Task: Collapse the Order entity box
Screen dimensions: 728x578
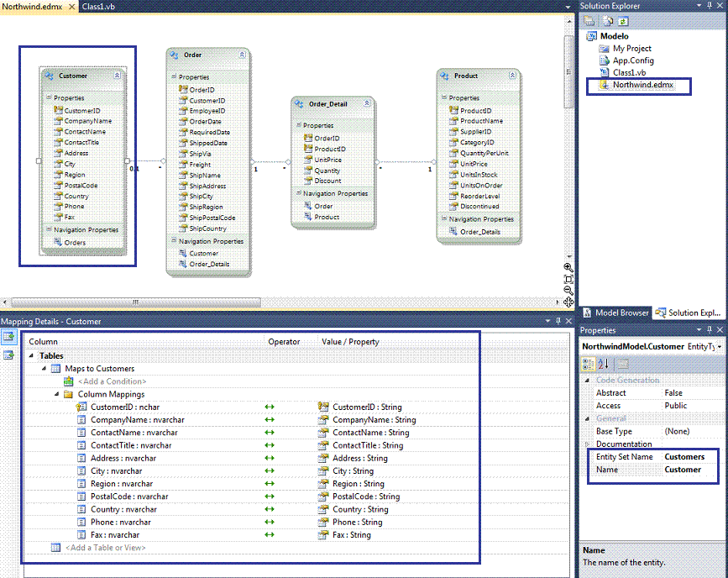Action: 243,55
